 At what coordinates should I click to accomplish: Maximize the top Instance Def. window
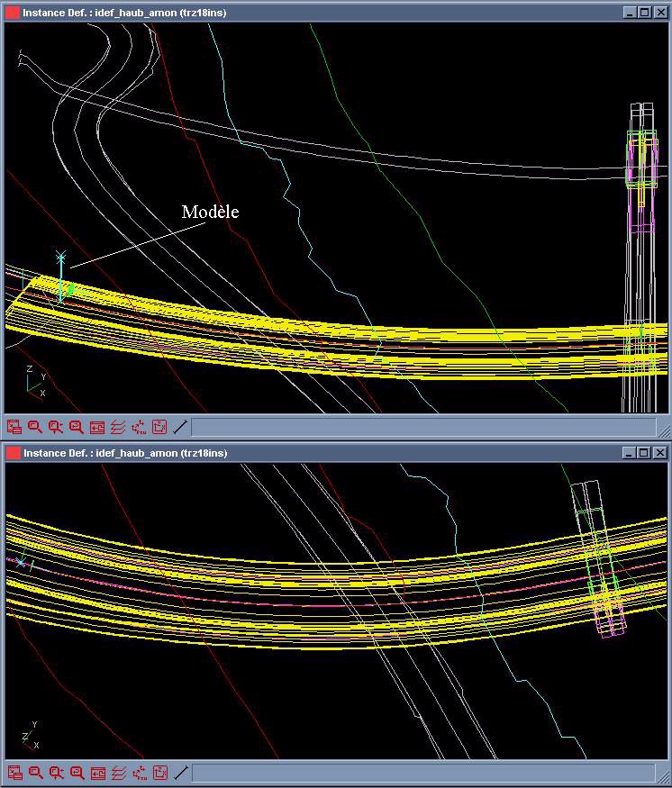pos(645,13)
